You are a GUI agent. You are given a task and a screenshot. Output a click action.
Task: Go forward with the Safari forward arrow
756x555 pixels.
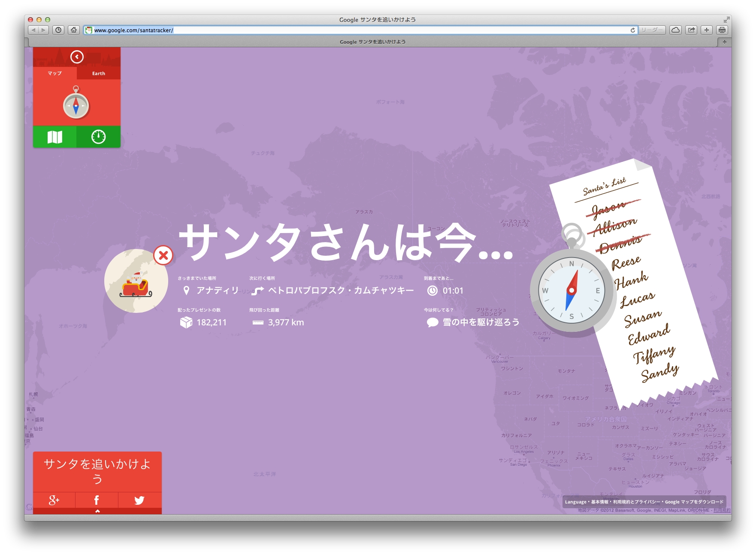pyautogui.click(x=44, y=30)
